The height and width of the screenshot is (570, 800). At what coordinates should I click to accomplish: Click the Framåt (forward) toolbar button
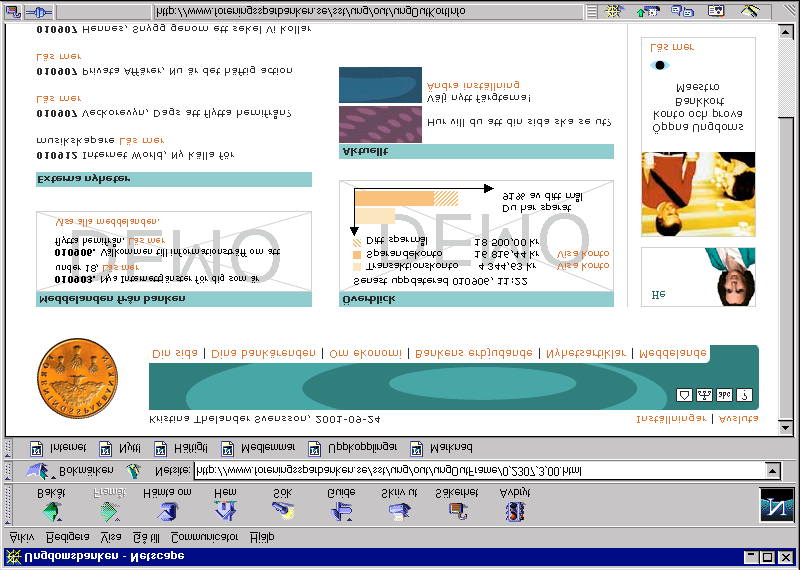coord(110,504)
